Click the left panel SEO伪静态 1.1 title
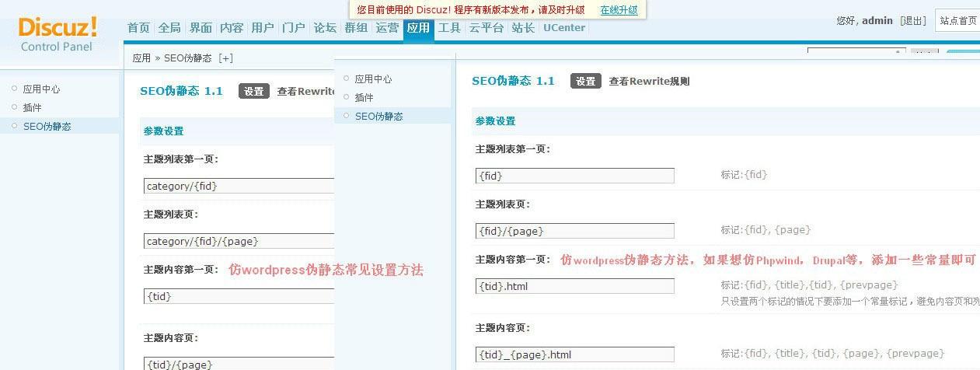 coord(181,91)
